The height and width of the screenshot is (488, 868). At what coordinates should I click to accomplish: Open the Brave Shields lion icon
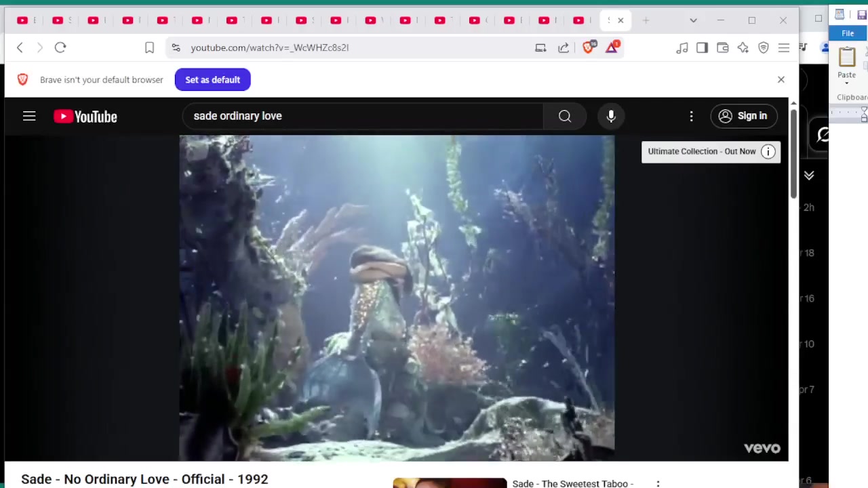coord(589,47)
